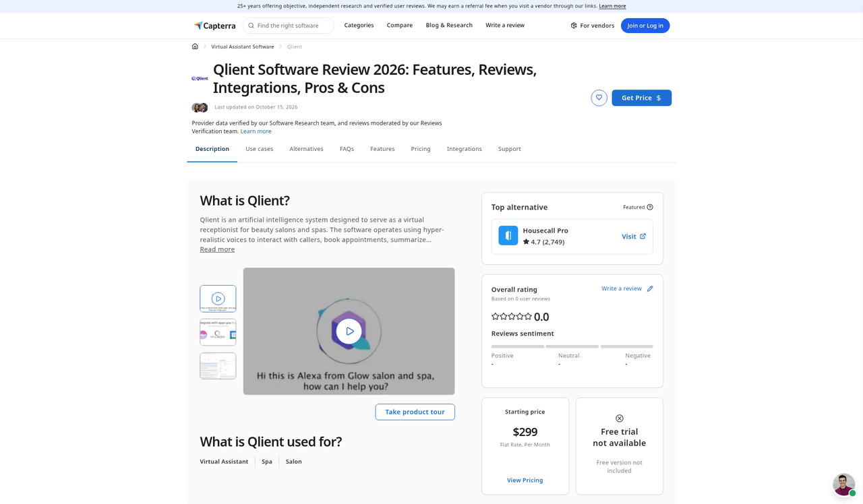Viewport: 863px width, 504px height.
Task: Open the Categories menu
Action: 359,26
